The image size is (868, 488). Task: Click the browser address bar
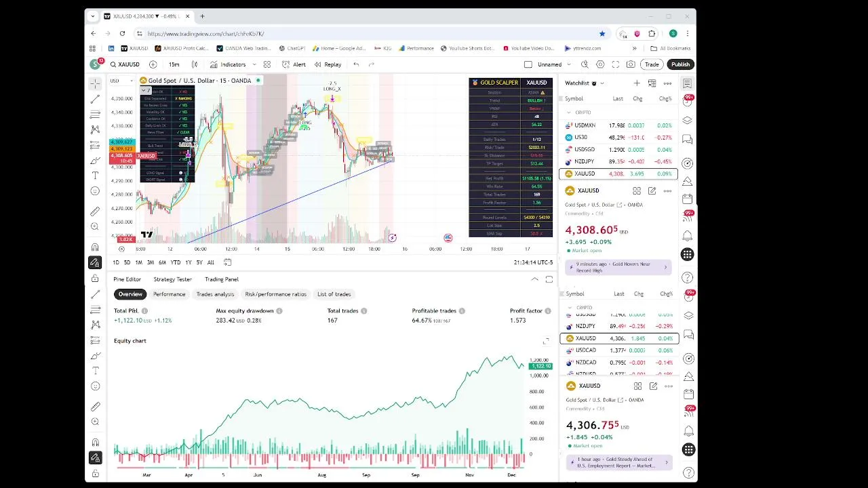click(x=366, y=33)
